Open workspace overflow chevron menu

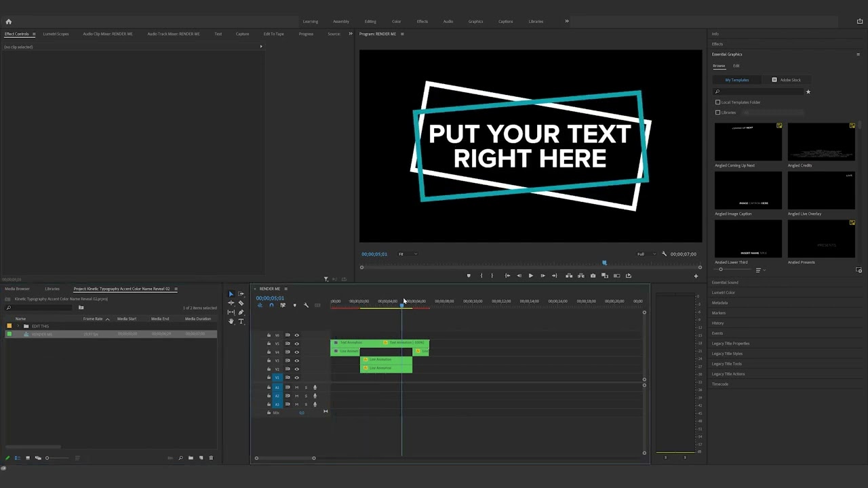[567, 21]
